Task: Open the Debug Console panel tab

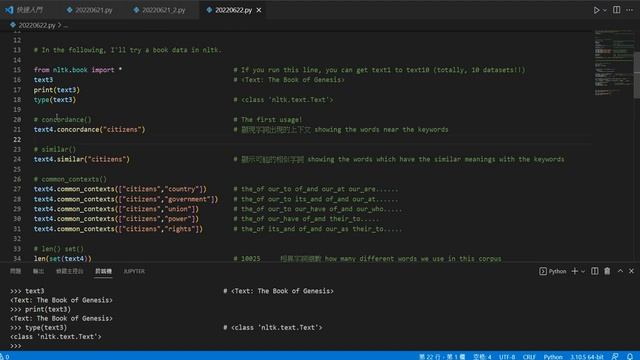Action: click(x=69, y=271)
